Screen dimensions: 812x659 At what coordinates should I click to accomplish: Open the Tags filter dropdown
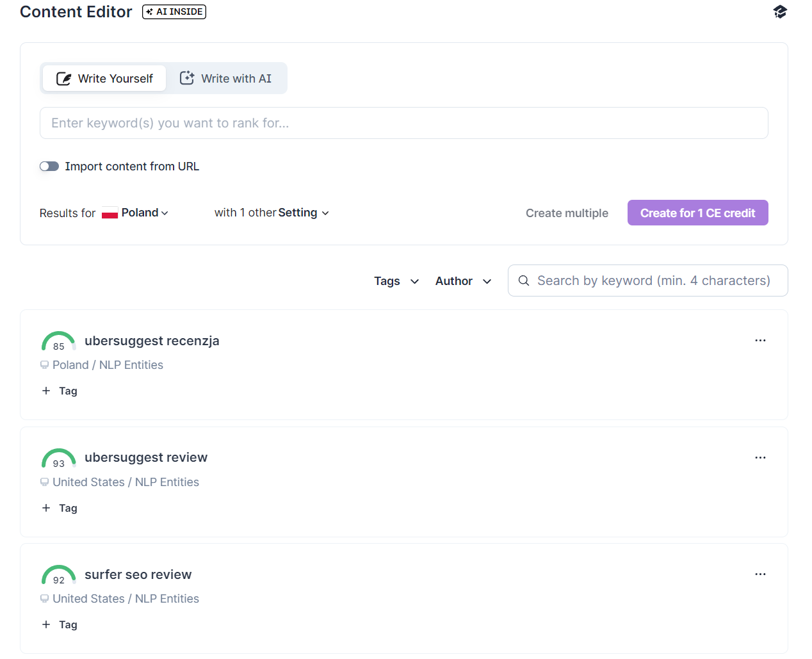[396, 281]
